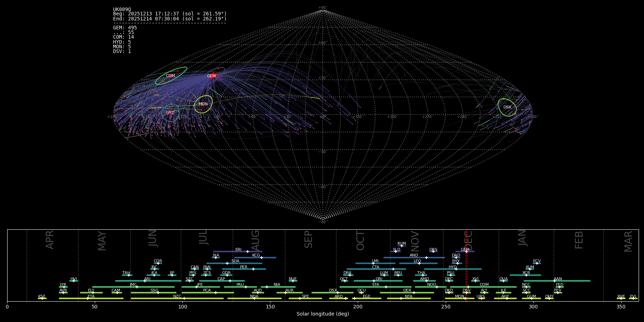Viewport: 644px width, 322px height.
Task: Click the QUA shower label in the timeline
Action: pyautogui.click(x=503, y=279)
